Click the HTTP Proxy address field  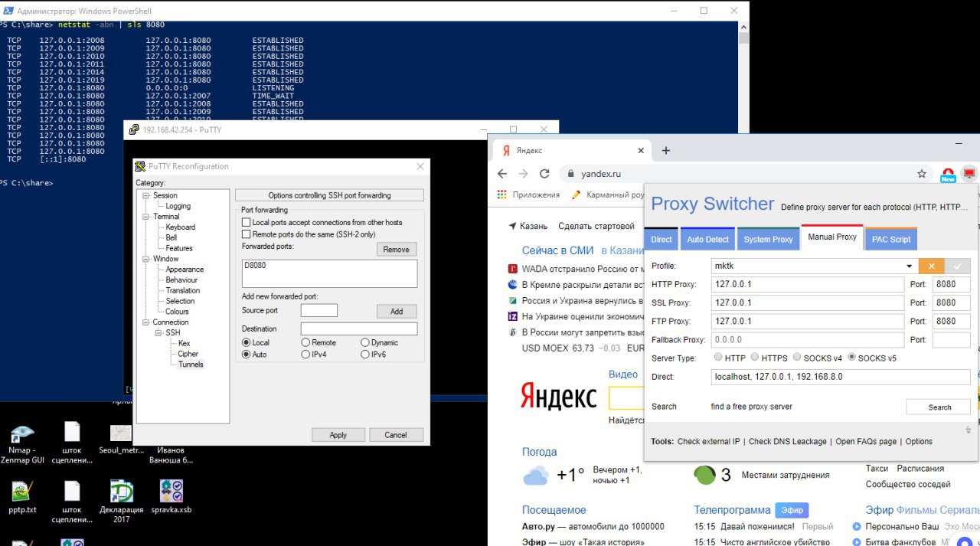(x=808, y=285)
